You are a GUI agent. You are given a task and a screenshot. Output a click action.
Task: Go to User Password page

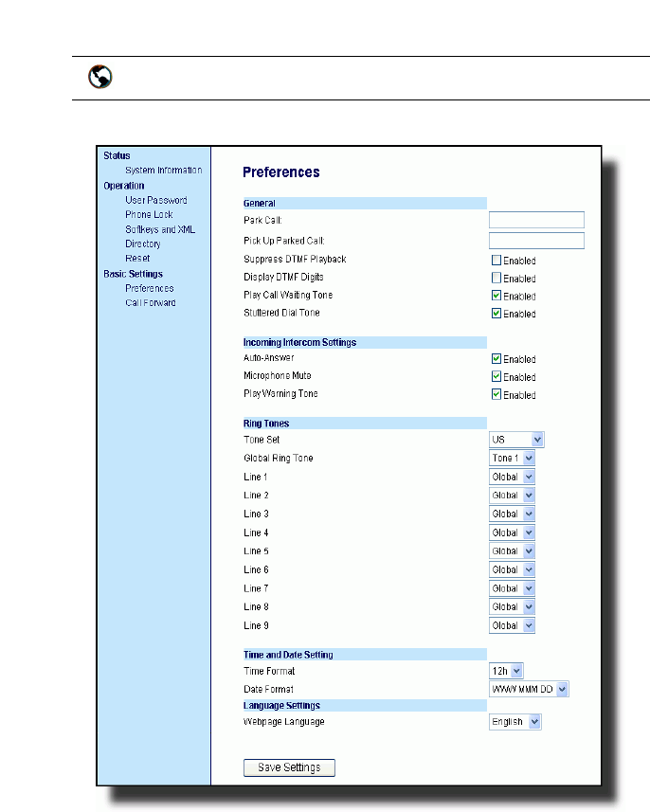pyautogui.click(x=156, y=200)
